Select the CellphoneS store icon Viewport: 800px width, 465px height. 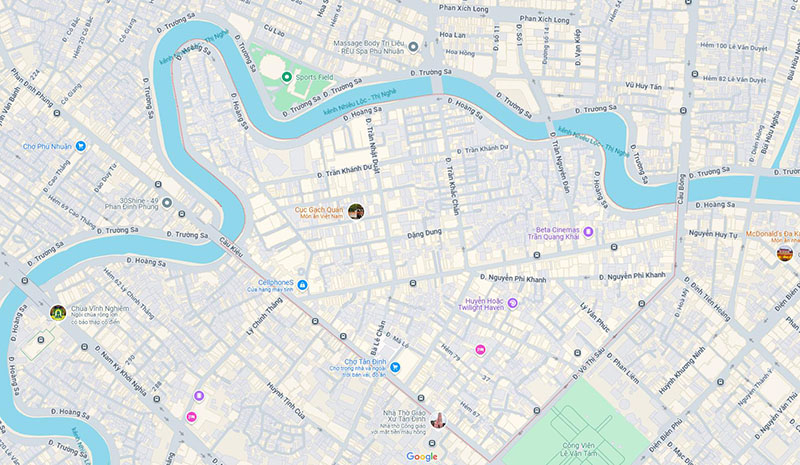[x=302, y=285]
